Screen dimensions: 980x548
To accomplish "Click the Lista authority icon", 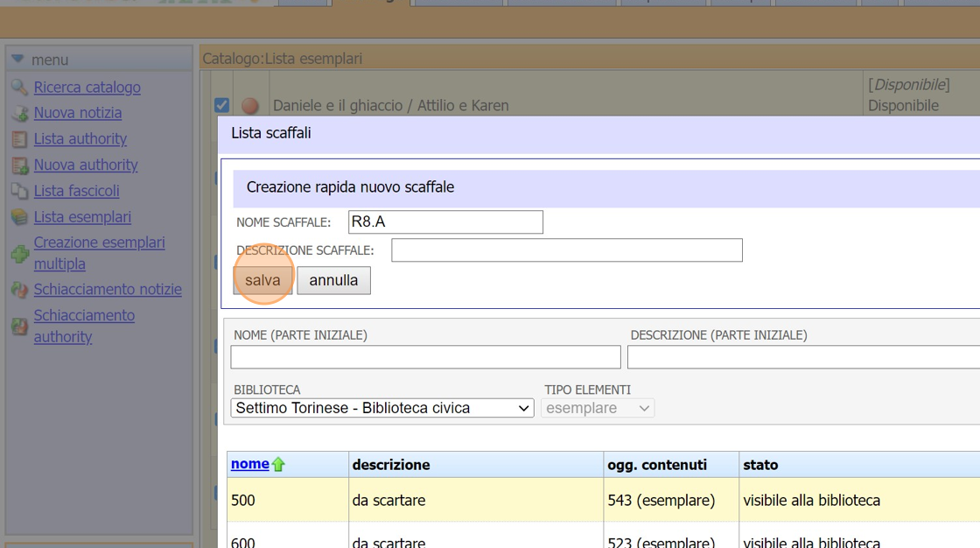I will [x=19, y=139].
